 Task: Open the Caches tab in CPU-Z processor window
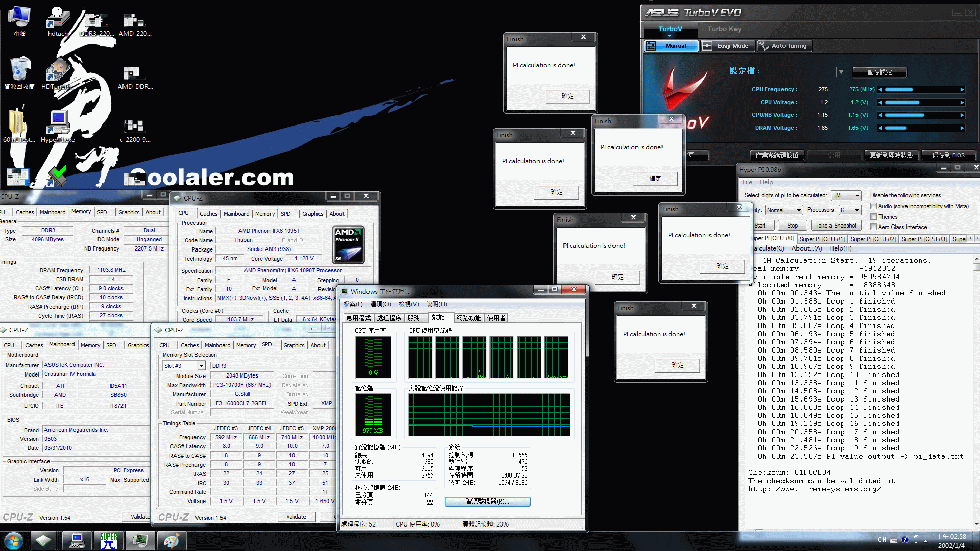[208, 214]
